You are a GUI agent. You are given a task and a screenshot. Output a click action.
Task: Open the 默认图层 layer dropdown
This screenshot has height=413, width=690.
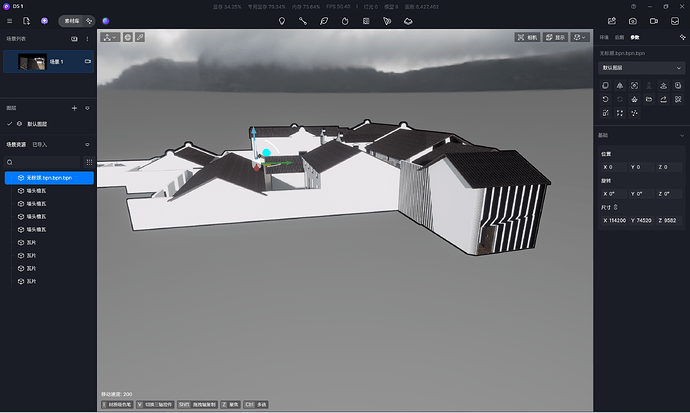click(x=641, y=68)
